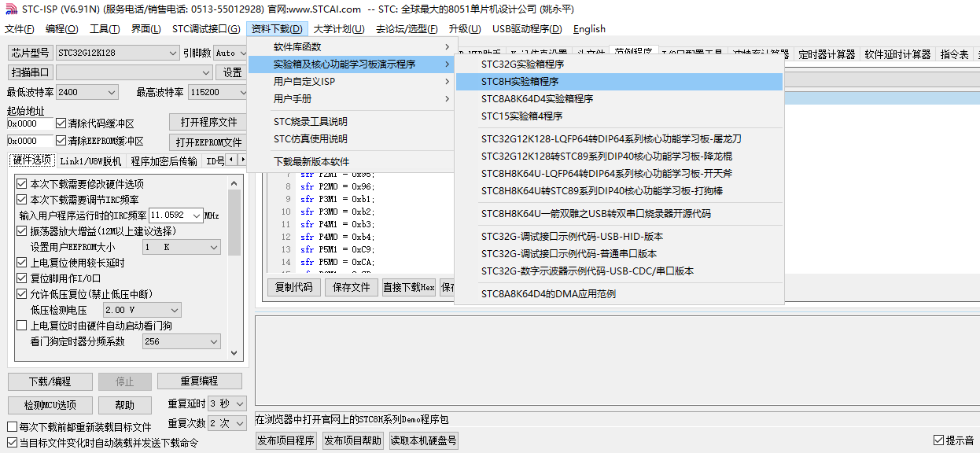Screen dimensions: 980x453
Task: Click the 芯片型号 button
Action: 31,53
